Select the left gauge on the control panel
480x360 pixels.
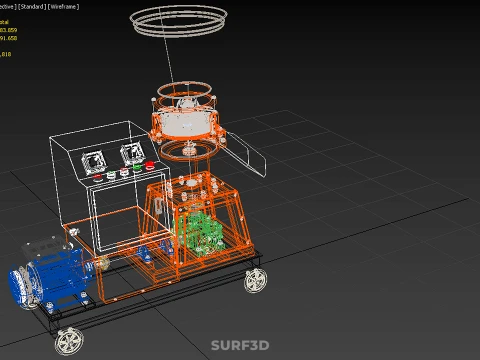click(x=94, y=162)
